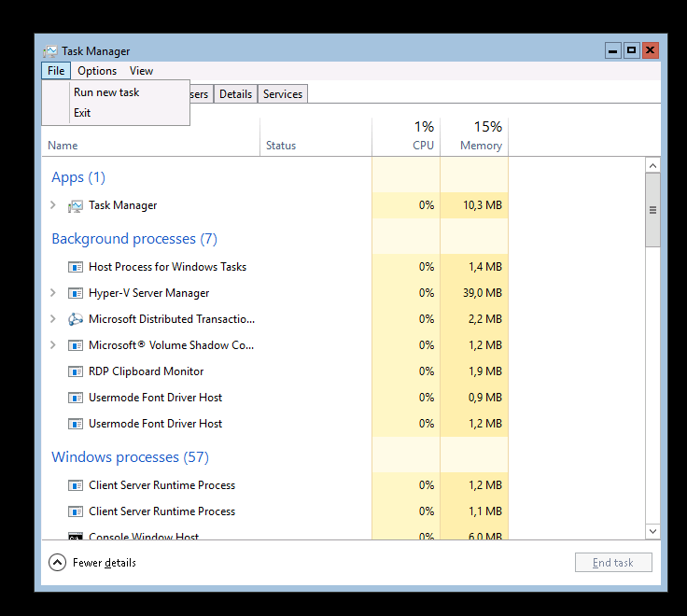Expand the Hyper-V Server Manager row
This screenshot has height=616, width=687.
pyautogui.click(x=53, y=293)
